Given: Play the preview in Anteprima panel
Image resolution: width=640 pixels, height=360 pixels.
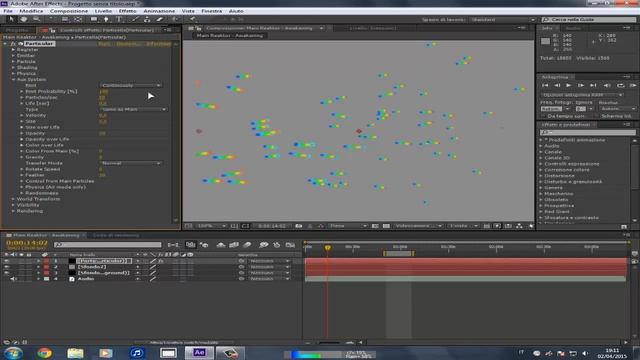Looking at the screenshot, I should (569, 85).
